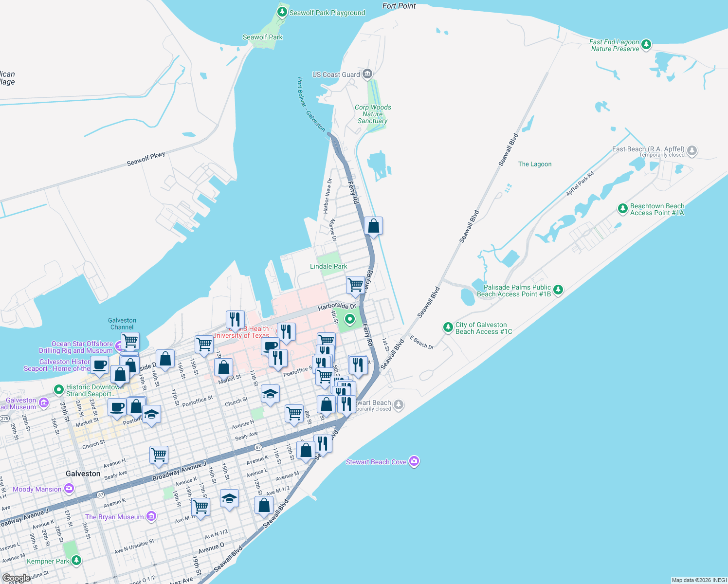Viewport: 728px width, 584px height.
Task: Open The Bryan Museum marker
Action: coord(151,517)
